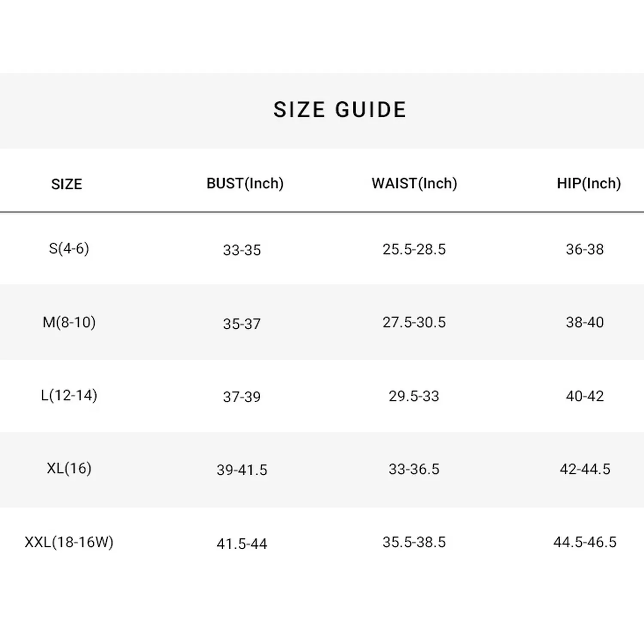Click waist value 29.5-33
Viewport: 644px width, 644px height.
(x=414, y=396)
